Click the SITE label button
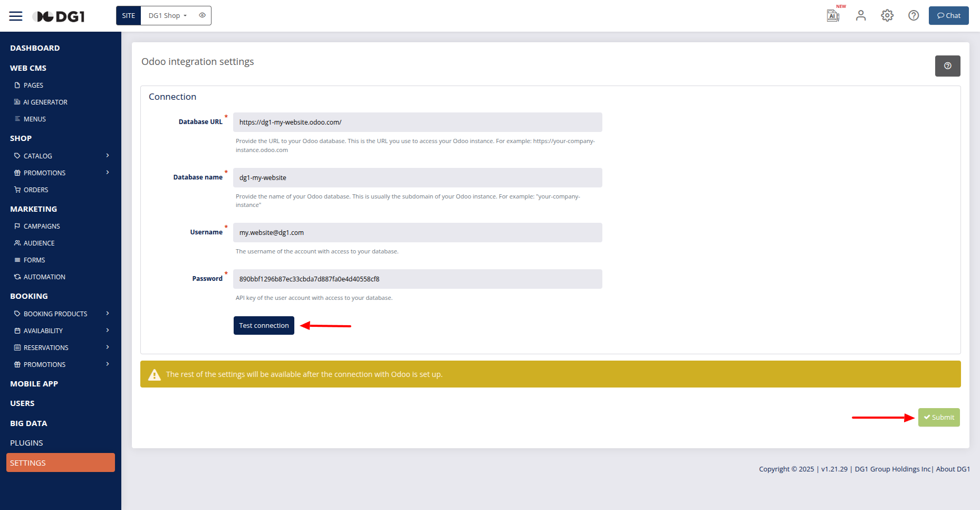 pos(129,15)
